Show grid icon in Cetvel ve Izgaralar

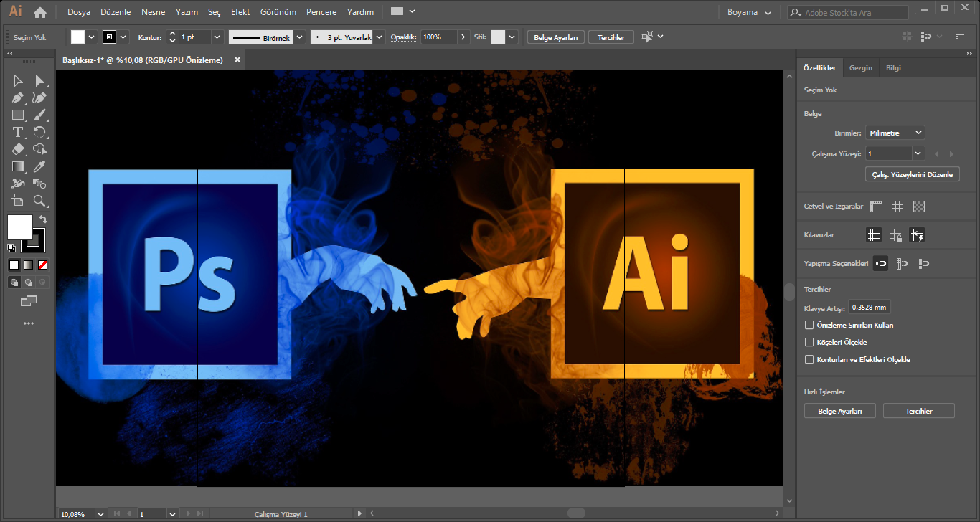pos(897,207)
